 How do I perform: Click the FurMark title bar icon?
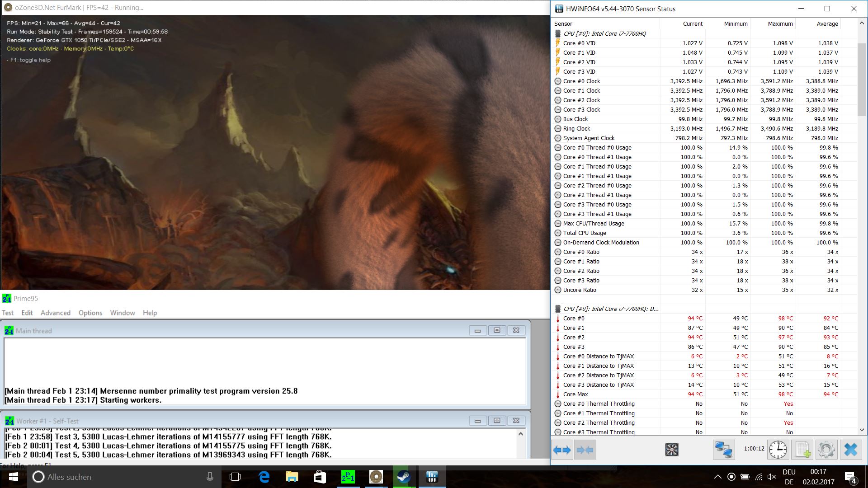point(8,8)
